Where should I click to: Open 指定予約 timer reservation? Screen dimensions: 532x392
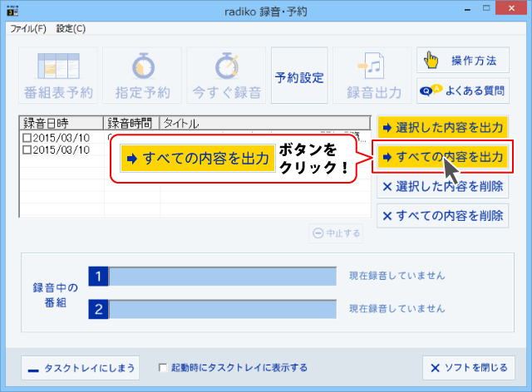tap(142, 76)
